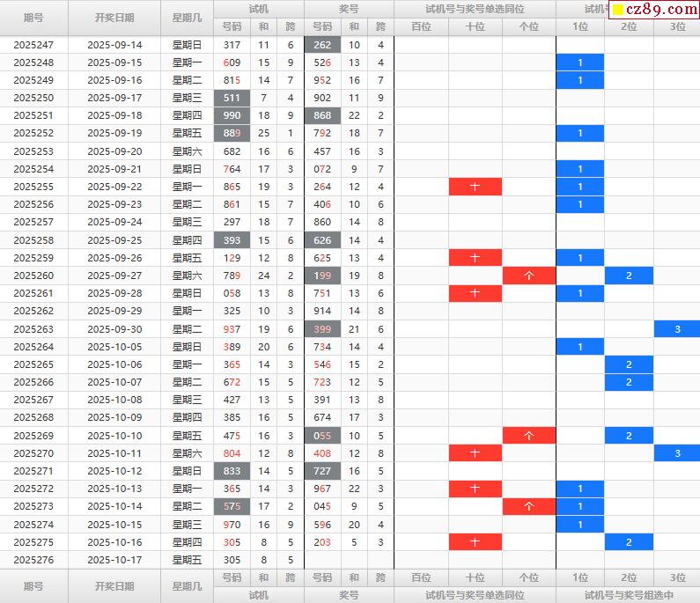Click the gray highlighted trial number 990
The height and width of the screenshot is (603, 700).
pyautogui.click(x=232, y=115)
